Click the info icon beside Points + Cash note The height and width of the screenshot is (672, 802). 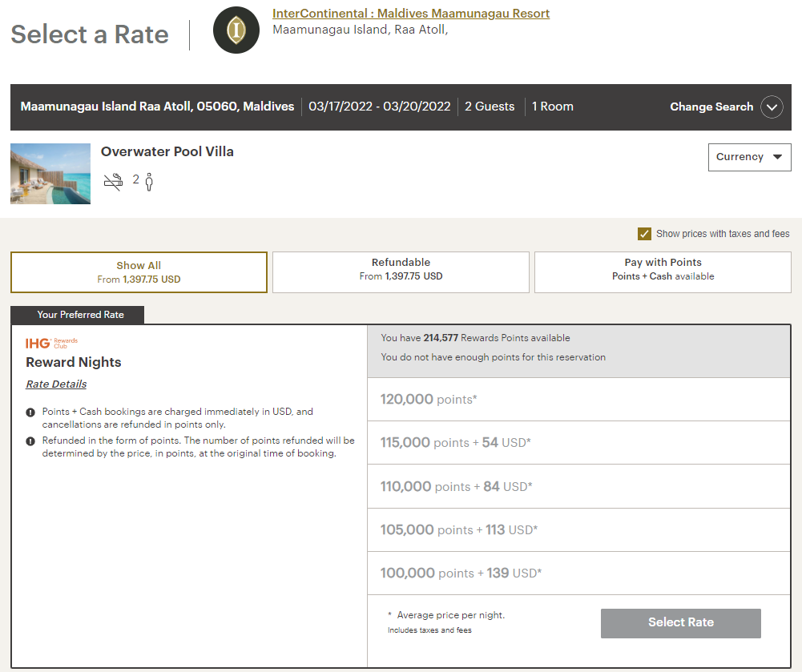[x=29, y=412]
